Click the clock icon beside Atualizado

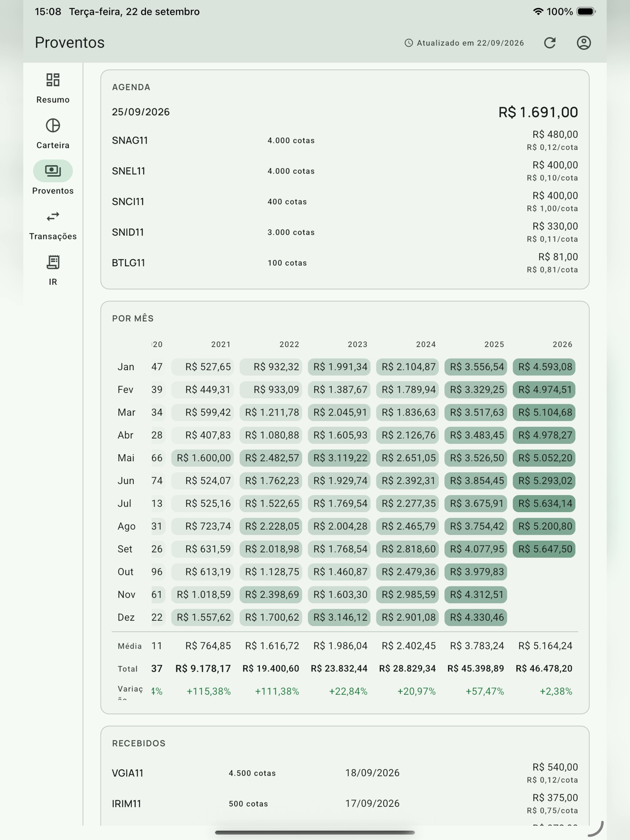[x=409, y=43]
